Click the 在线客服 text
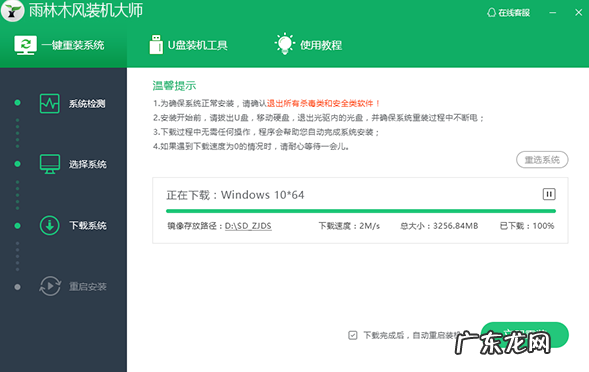The height and width of the screenshot is (372, 589). pos(514,13)
